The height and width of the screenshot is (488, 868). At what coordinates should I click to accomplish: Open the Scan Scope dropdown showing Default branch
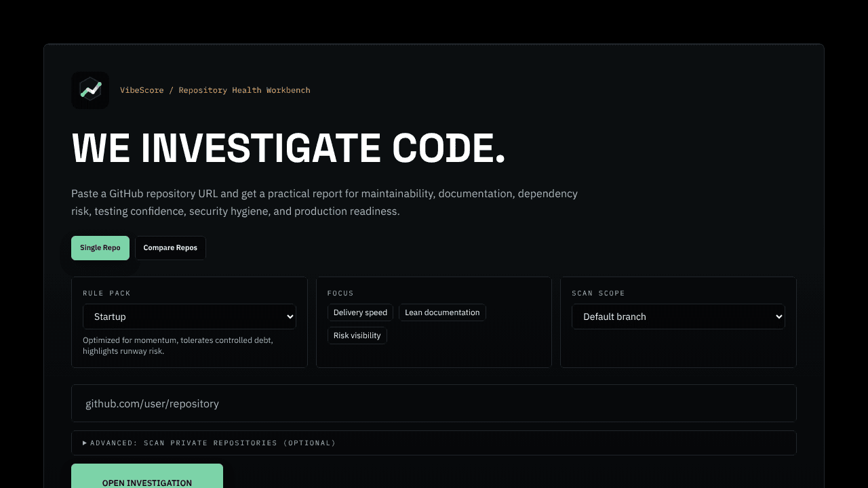tap(678, 317)
